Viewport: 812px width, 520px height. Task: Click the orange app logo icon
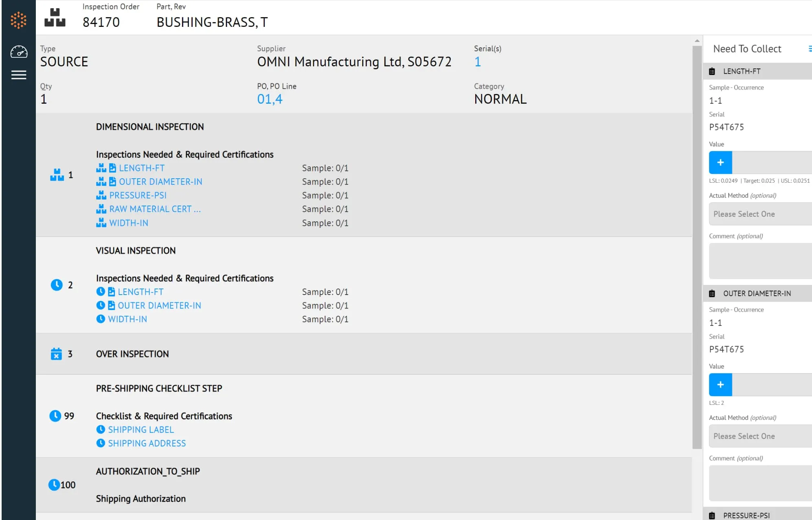pos(18,20)
